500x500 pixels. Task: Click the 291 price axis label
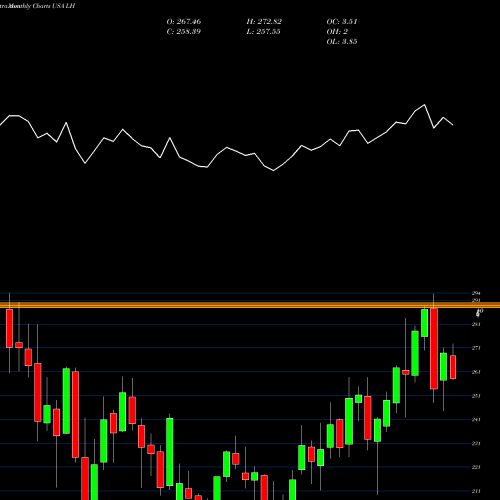[x=476, y=300]
